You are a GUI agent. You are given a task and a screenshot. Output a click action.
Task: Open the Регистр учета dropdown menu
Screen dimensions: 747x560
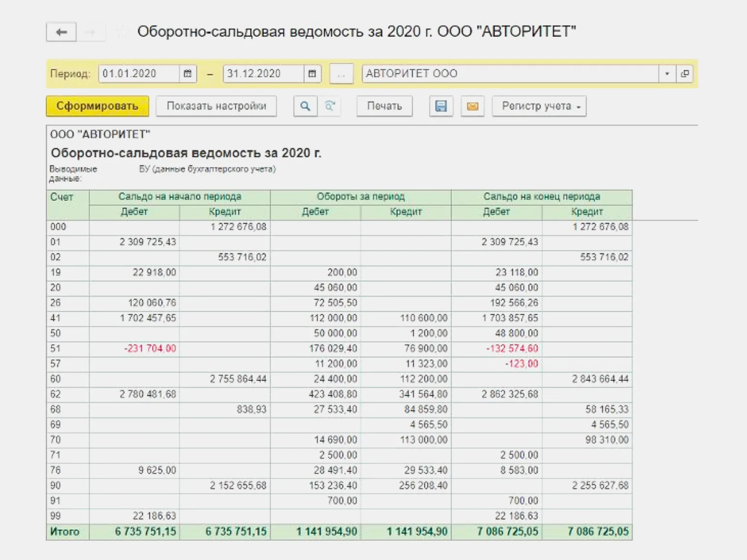point(539,106)
